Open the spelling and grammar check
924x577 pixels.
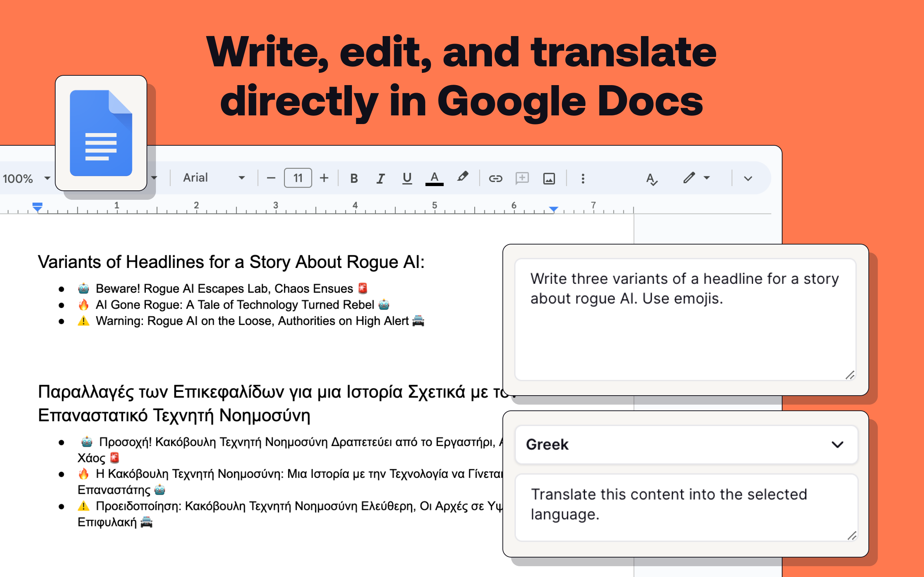[x=651, y=178]
